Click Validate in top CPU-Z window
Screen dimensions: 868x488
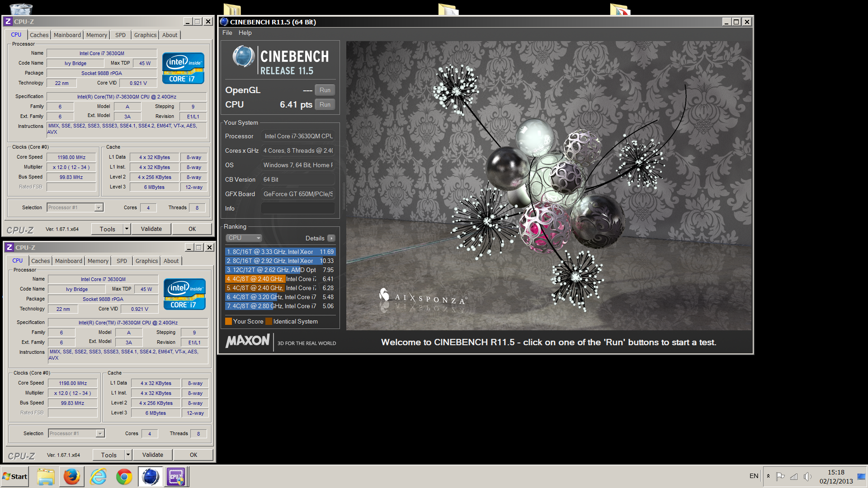pyautogui.click(x=151, y=229)
